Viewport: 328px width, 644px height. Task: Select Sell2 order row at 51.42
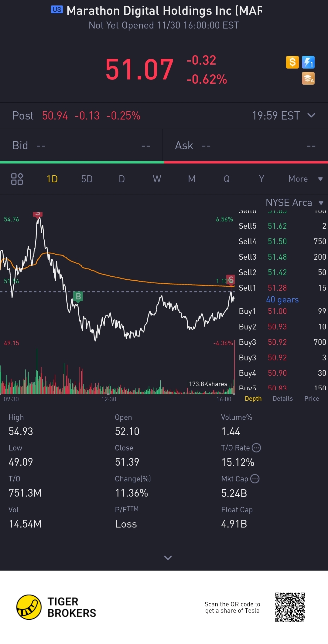pyautogui.click(x=282, y=272)
